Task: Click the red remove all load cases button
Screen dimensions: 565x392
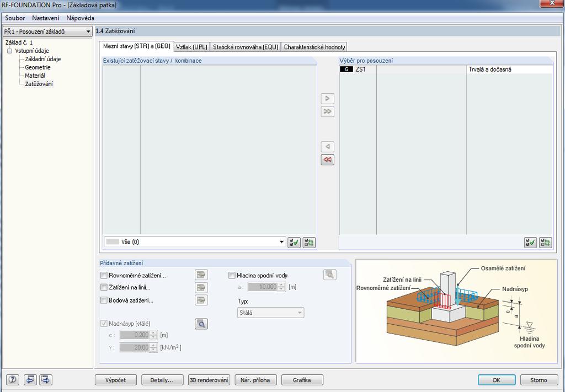Action: tap(327, 159)
